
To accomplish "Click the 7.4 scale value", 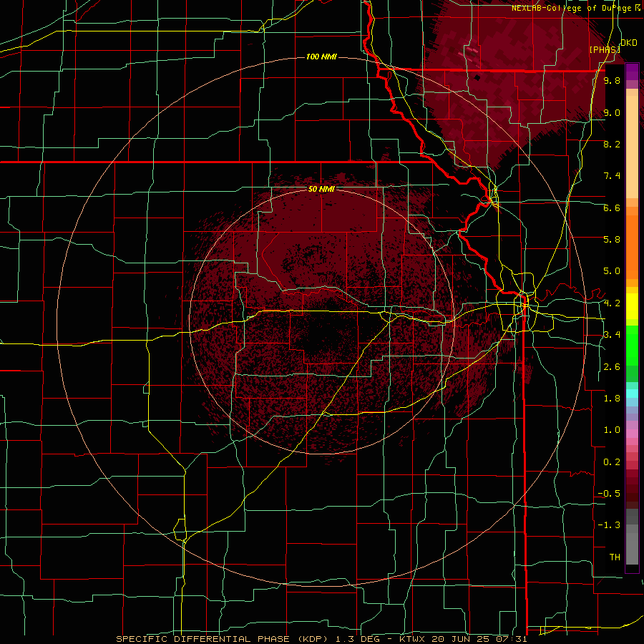I will click(612, 176).
